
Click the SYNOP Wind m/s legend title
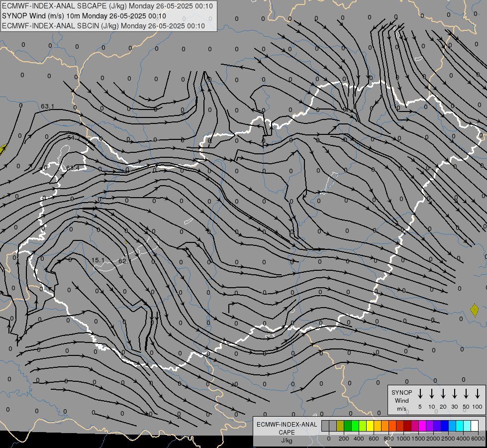[x=401, y=400]
